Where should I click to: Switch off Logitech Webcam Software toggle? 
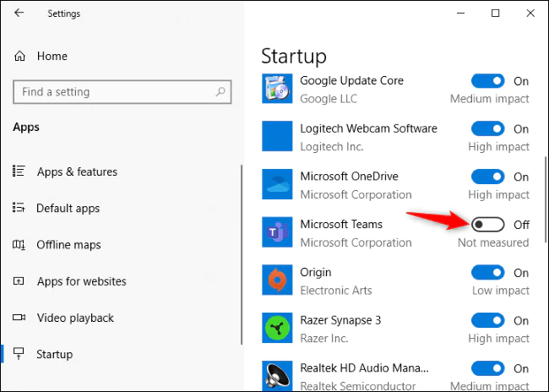[x=488, y=129]
